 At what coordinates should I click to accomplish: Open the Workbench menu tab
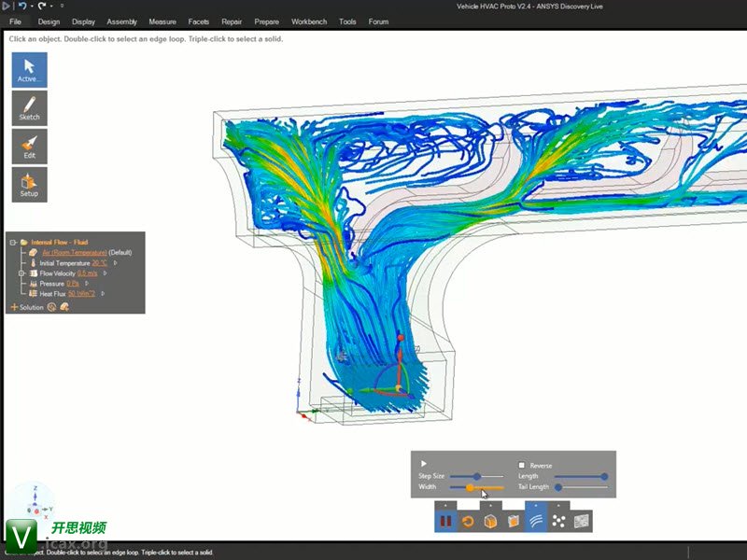click(x=309, y=21)
